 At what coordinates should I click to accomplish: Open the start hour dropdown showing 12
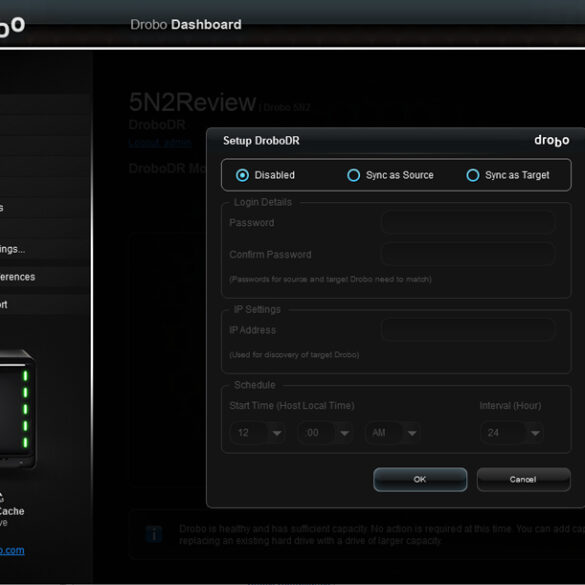[258, 433]
